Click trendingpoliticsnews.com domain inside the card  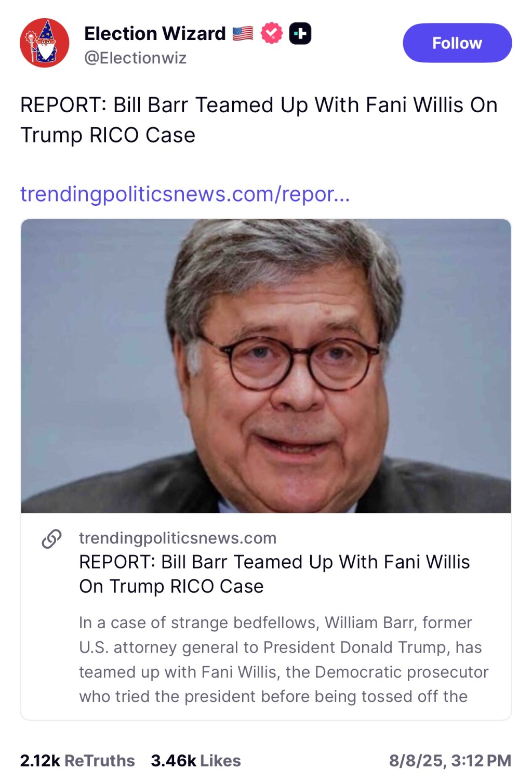point(178,538)
